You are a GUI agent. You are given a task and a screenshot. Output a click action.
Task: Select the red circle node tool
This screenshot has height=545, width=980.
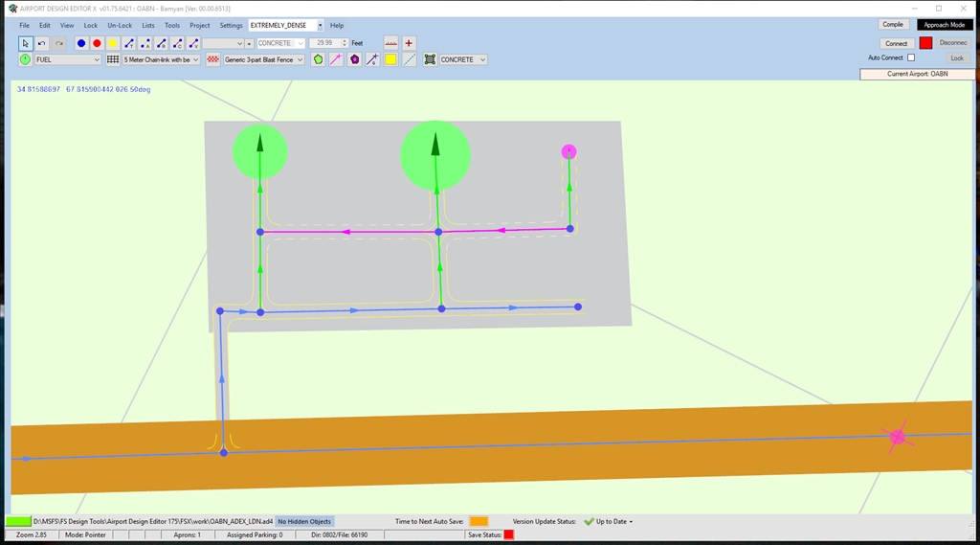97,43
